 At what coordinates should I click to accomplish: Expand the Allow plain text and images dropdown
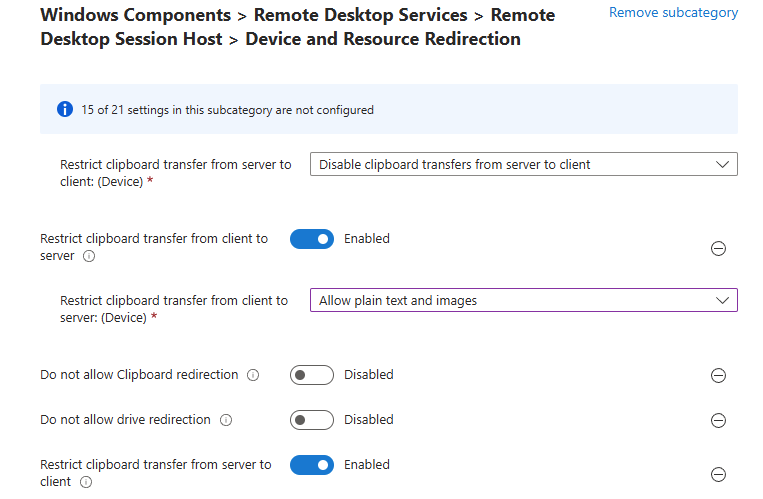pos(523,300)
